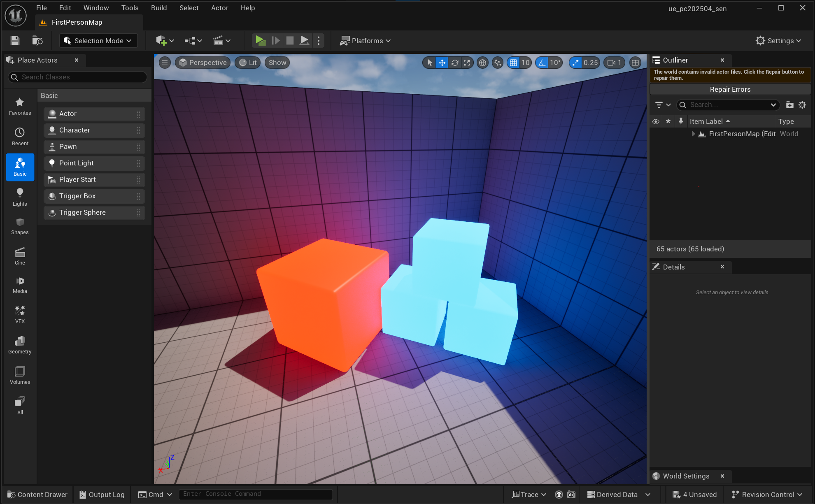Select the rotate transform tool
Screen dimensions: 815x504
click(454, 63)
